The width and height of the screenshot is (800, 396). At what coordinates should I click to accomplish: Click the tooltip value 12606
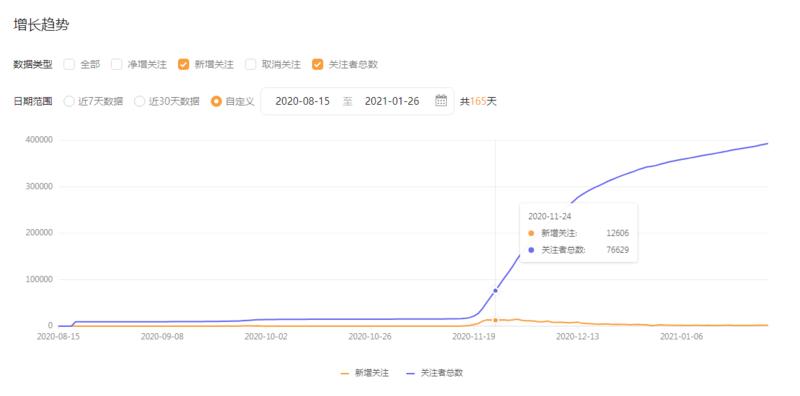coord(617,233)
